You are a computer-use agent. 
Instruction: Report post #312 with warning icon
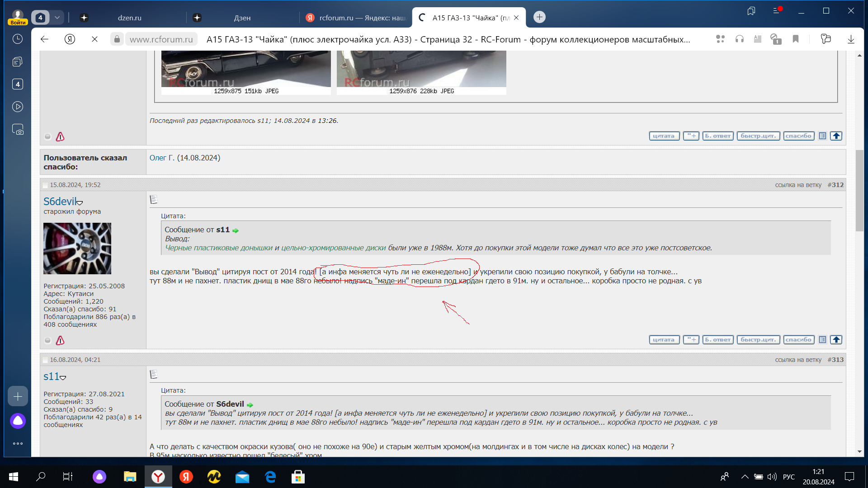[x=60, y=340]
